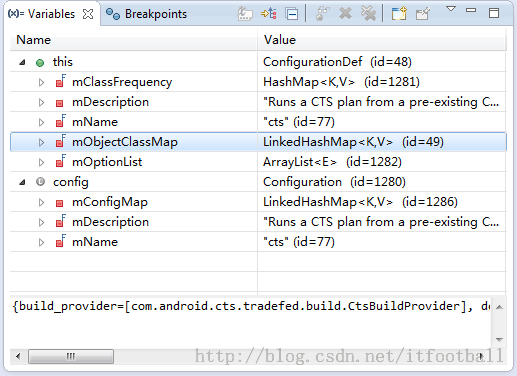Close the Variables tab with its X

click(x=88, y=14)
